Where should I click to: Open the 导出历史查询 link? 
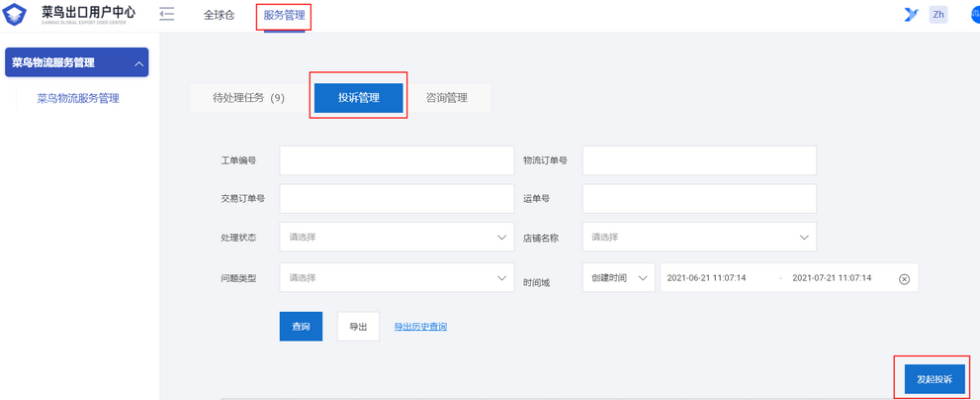(420, 327)
